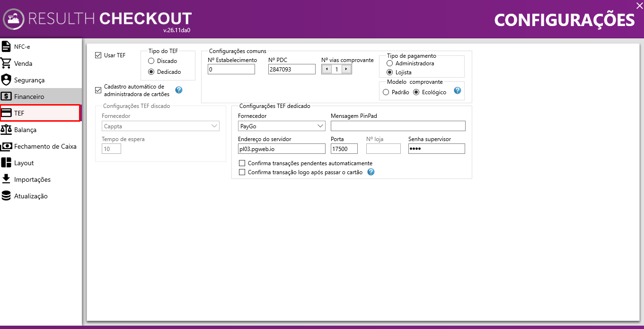Open the Venda settings section
This screenshot has width=644, height=329.
pyautogui.click(x=41, y=63)
